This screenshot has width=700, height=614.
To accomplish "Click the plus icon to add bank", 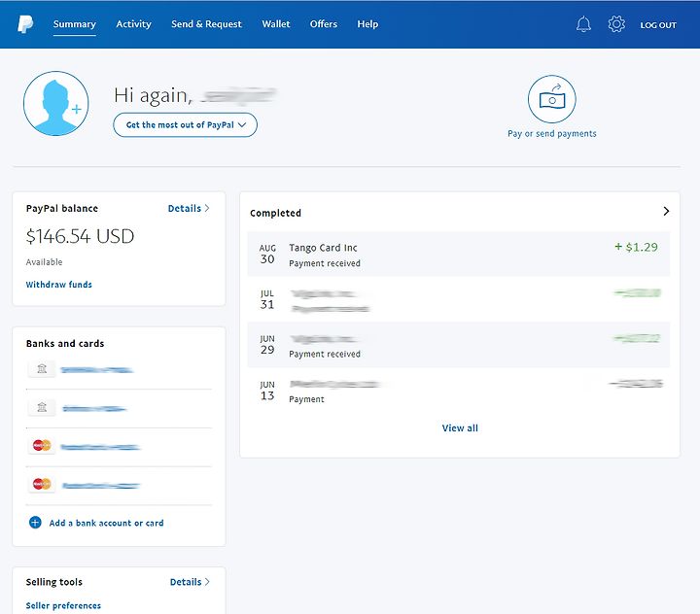I will point(35,522).
